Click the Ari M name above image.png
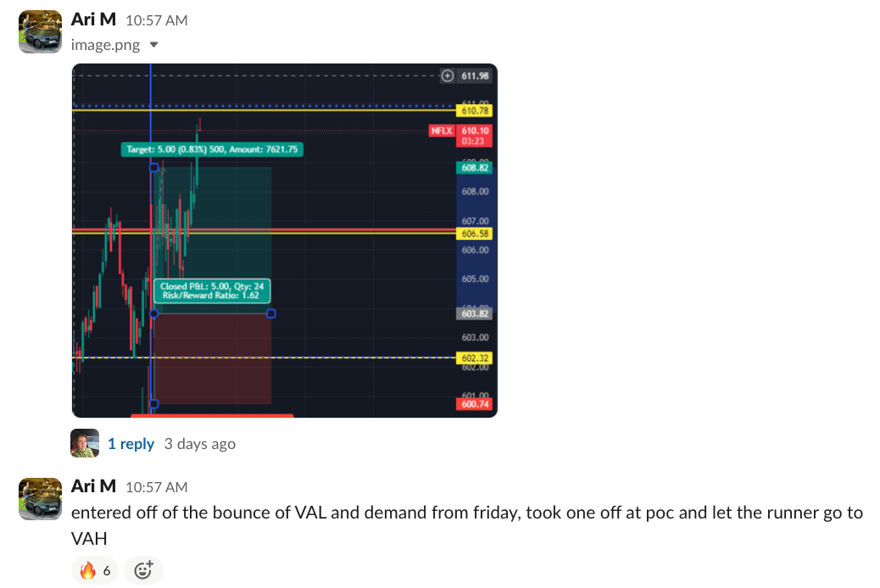 click(93, 19)
